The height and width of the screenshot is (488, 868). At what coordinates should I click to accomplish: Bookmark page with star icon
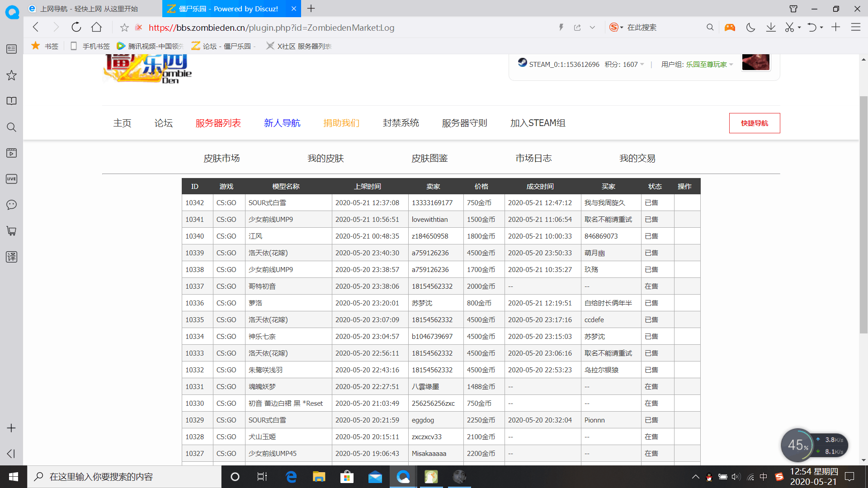[124, 28]
